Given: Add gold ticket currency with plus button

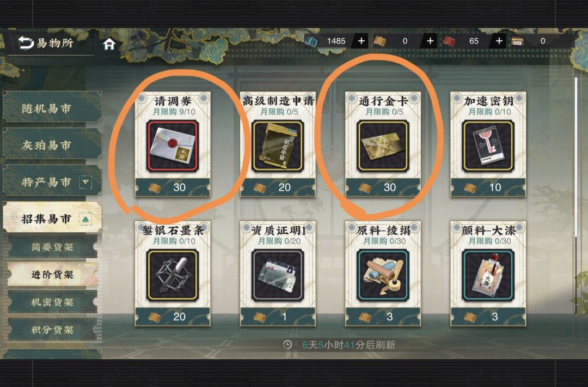Looking at the screenshot, I should click(430, 41).
